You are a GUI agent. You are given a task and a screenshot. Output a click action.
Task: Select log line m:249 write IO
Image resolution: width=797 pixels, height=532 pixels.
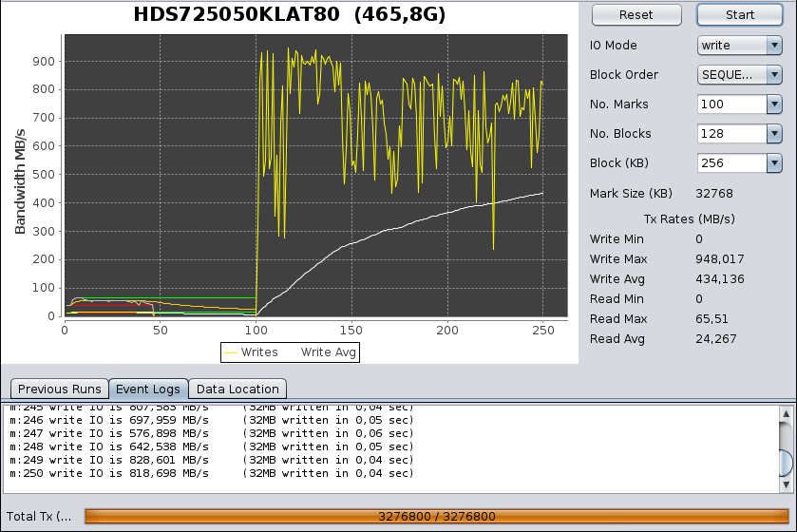(212, 460)
